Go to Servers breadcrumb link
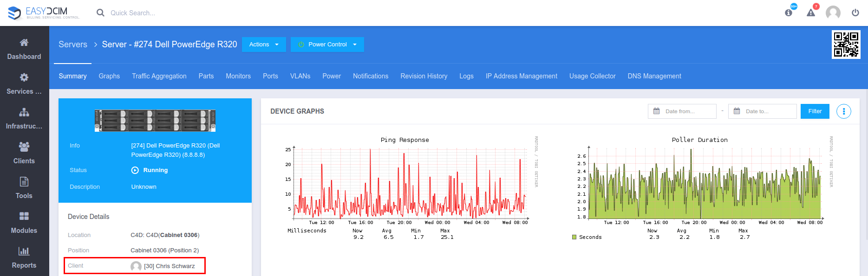This screenshot has height=276, width=868. (73, 45)
